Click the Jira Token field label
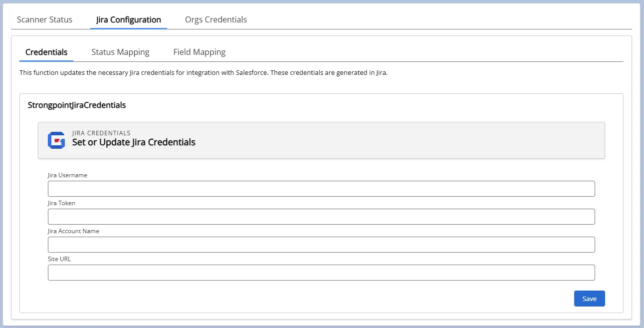The width and height of the screenshot is (644, 328). pos(62,203)
